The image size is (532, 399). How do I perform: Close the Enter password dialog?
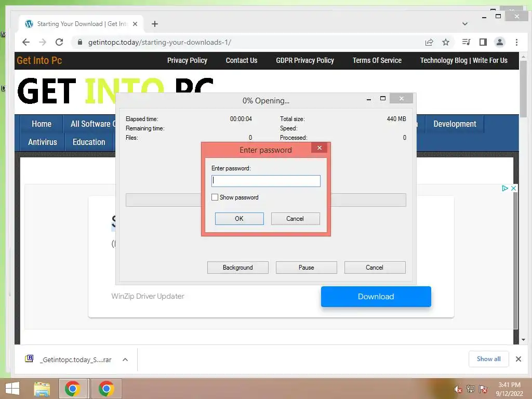[320, 148]
